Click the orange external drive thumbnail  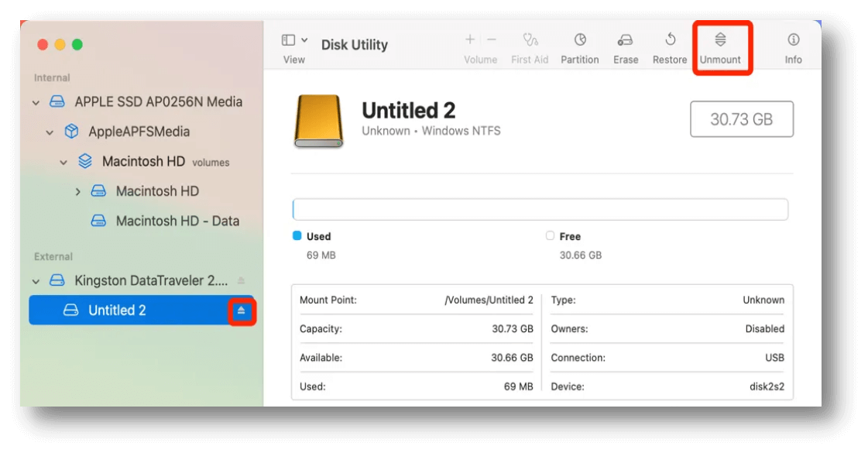tap(317, 122)
